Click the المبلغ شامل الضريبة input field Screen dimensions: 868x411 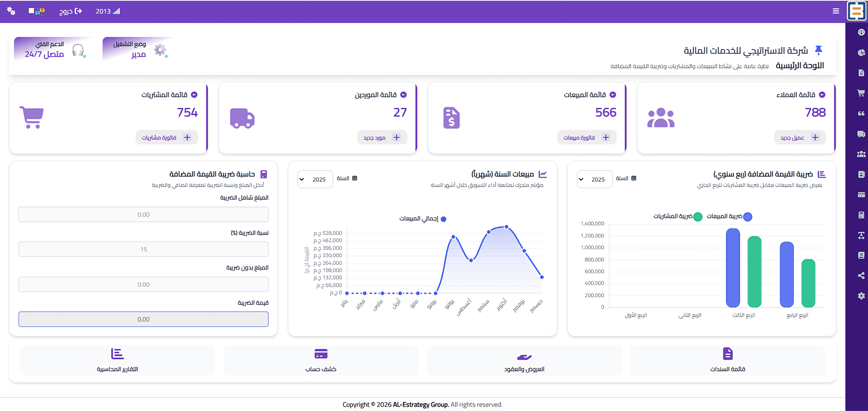tap(143, 214)
